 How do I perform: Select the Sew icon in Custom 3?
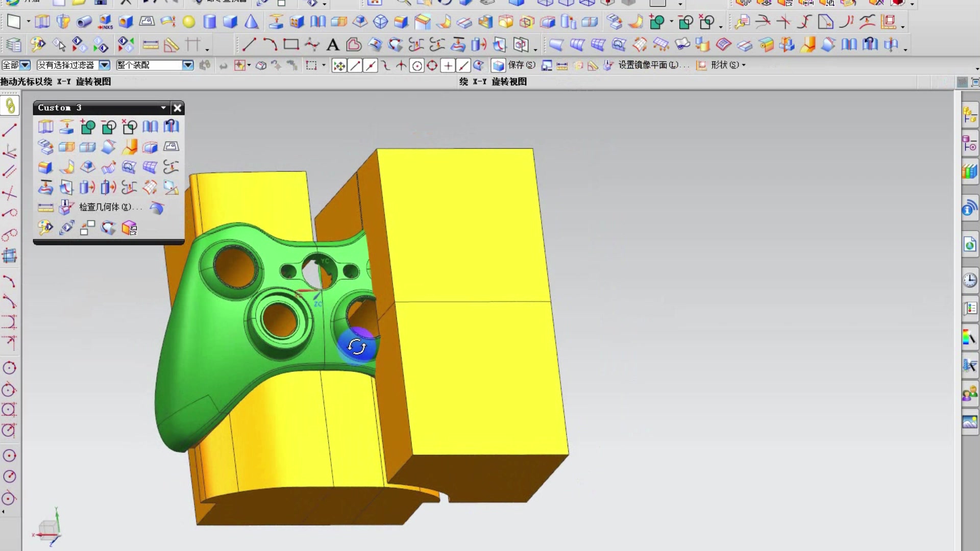(150, 127)
